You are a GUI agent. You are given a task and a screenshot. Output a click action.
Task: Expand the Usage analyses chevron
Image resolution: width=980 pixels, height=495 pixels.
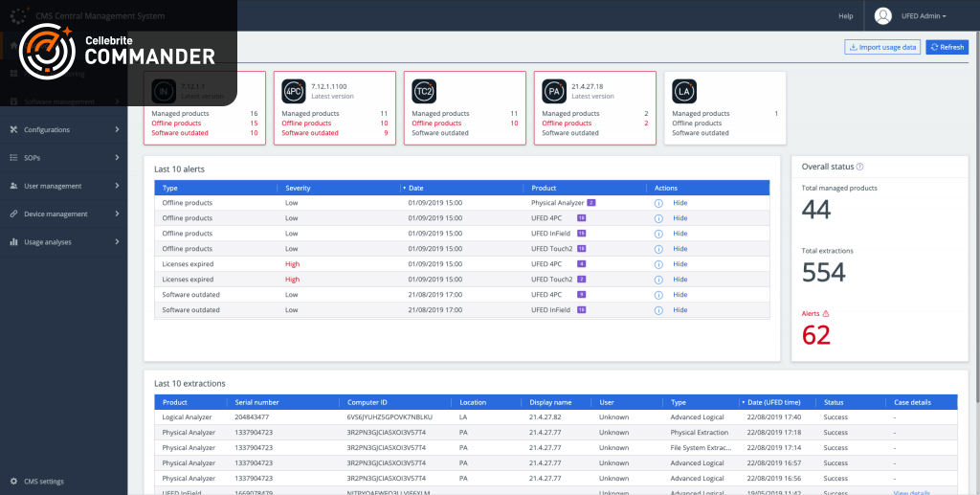(117, 242)
